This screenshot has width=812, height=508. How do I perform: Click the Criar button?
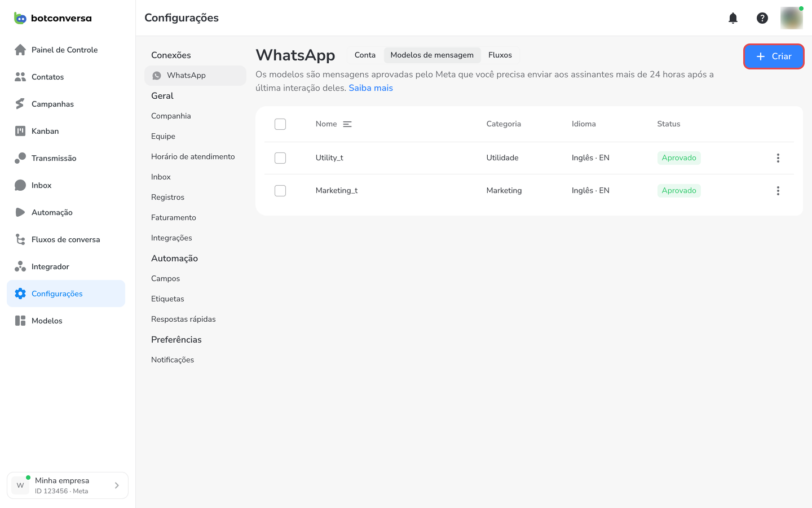point(774,56)
